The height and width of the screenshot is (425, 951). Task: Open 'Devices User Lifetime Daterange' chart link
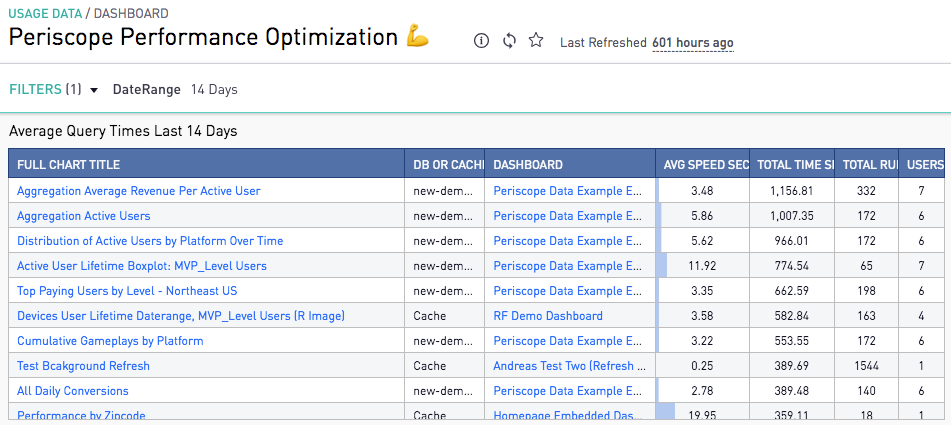pyautogui.click(x=181, y=316)
